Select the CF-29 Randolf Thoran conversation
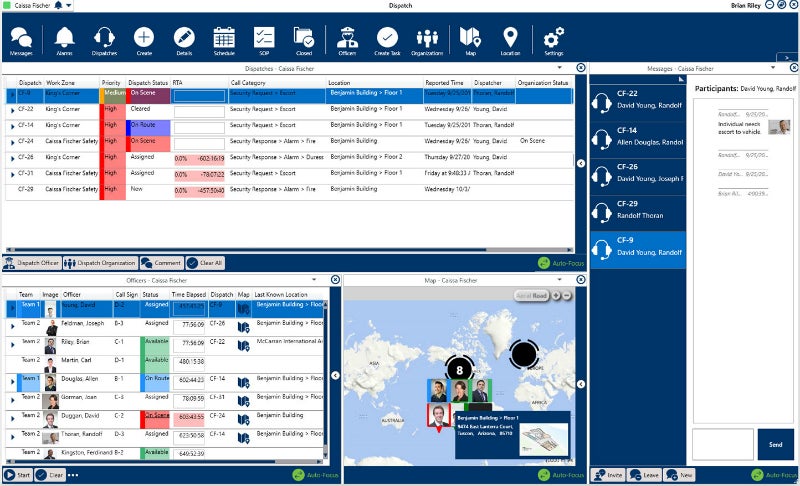Image resolution: width=800 pixels, height=486 pixels. tap(637, 212)
